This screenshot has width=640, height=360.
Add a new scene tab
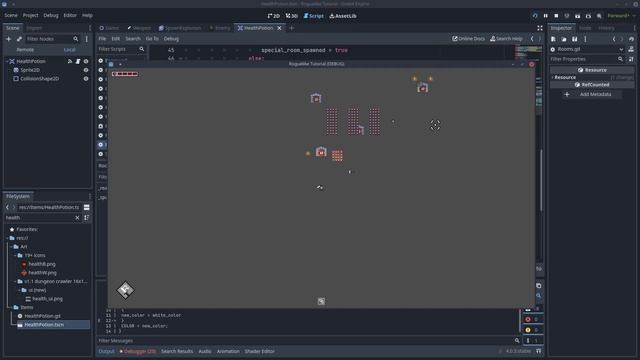coord(291,28)
